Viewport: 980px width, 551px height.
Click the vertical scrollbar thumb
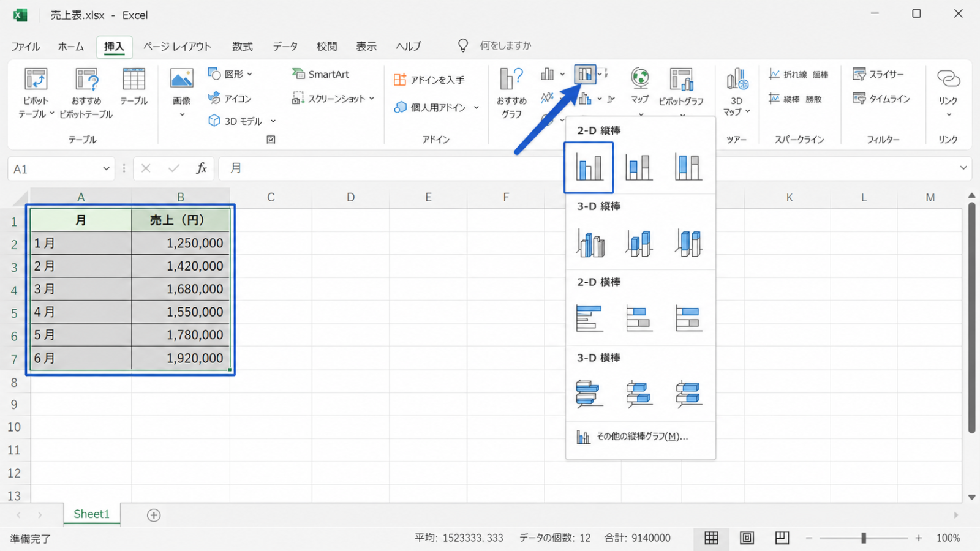tap(972, 318)
